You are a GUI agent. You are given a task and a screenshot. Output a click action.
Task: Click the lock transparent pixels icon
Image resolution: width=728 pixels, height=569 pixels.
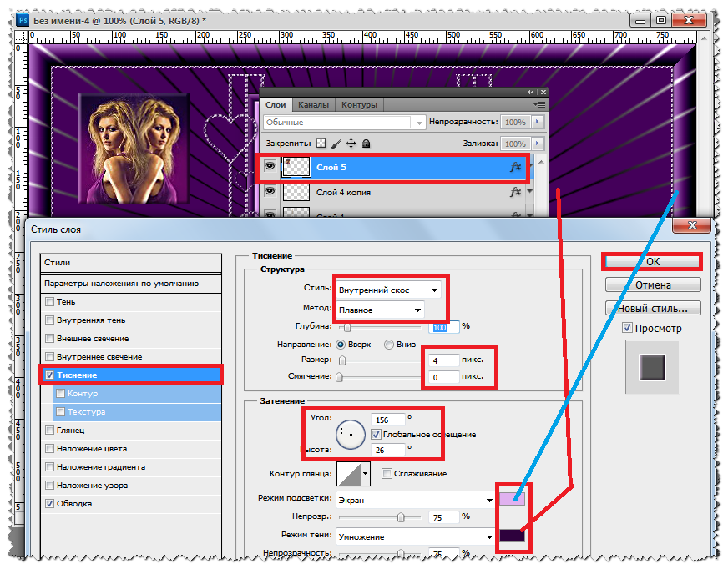[321, 144]
